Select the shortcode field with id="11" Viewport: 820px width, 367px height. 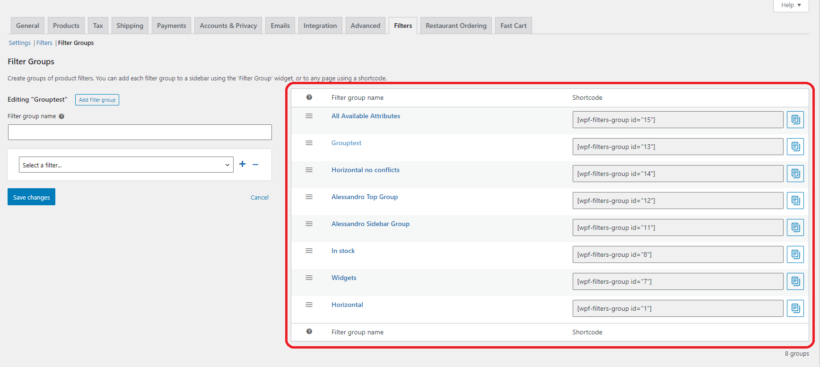click(678, 227)
